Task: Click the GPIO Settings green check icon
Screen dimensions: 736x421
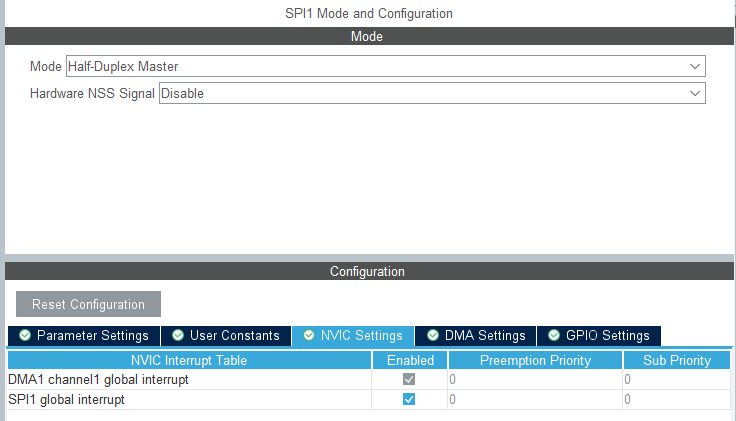Action: (554, 336)
